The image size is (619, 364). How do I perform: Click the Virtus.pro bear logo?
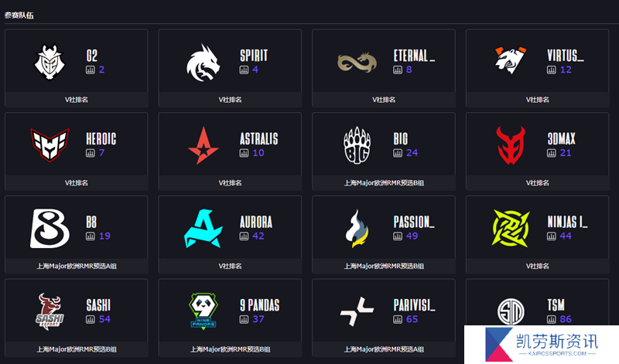pos(511,60)
